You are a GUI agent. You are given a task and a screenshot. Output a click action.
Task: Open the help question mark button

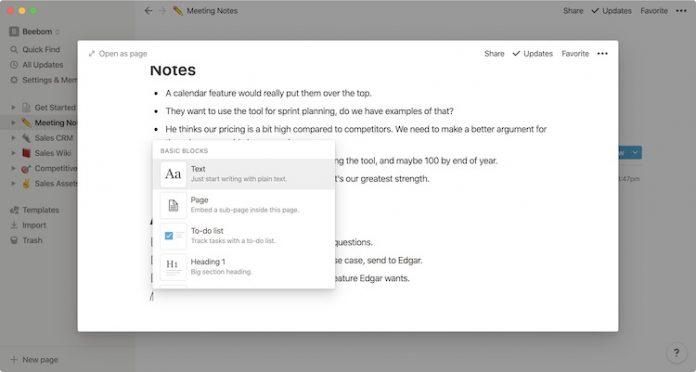tap(676, 353)
